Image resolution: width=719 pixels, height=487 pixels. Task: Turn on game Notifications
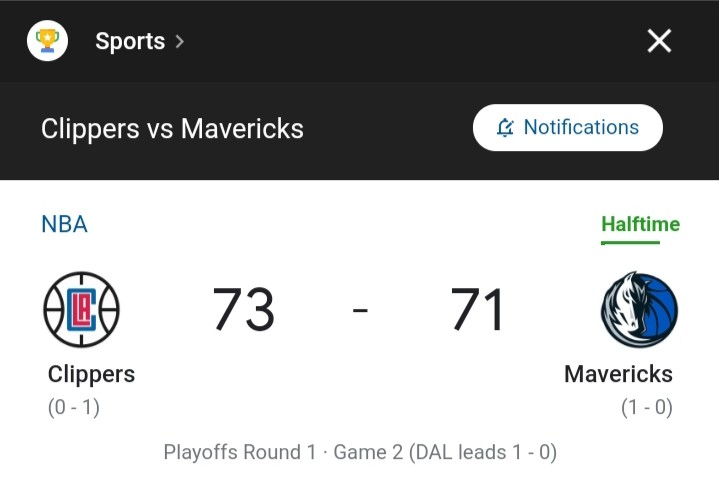coord(568,127)
